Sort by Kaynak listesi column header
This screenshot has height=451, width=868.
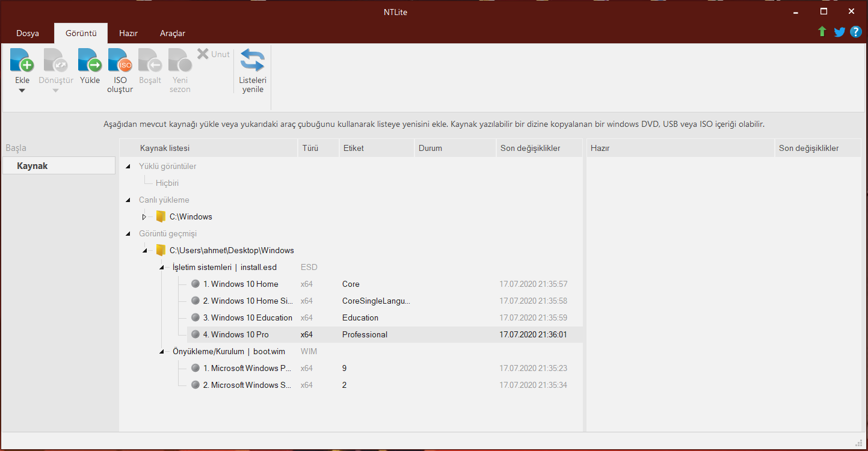pyautogui.click(x=209, y=148)
